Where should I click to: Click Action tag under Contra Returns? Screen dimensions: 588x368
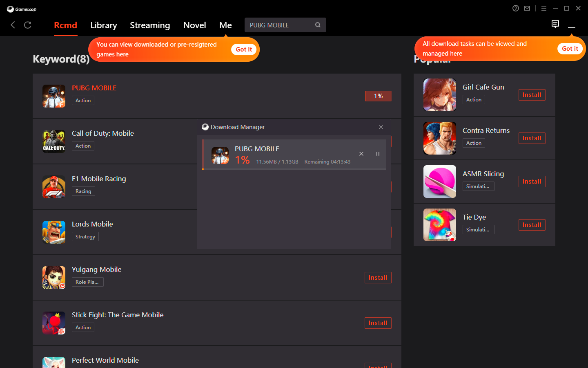(474, 143)
